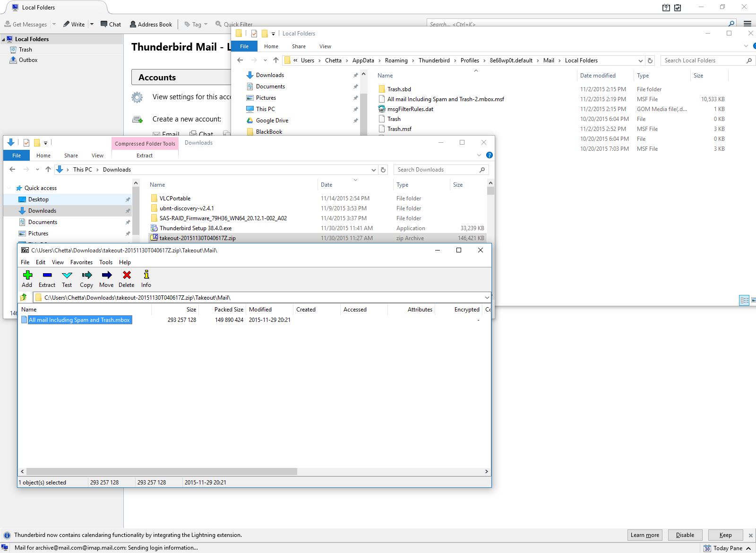Click the account settings gear icon
The image size is (756, 553).
pyautogui.click(x=137, y=97)
